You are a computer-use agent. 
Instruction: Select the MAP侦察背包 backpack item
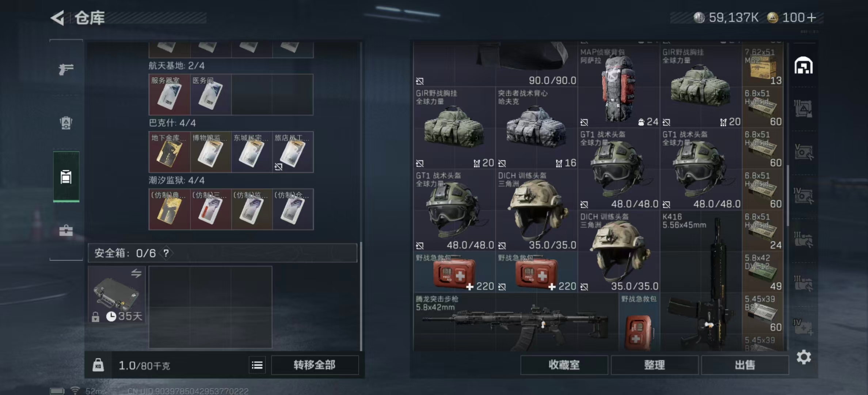click(619, 86)
